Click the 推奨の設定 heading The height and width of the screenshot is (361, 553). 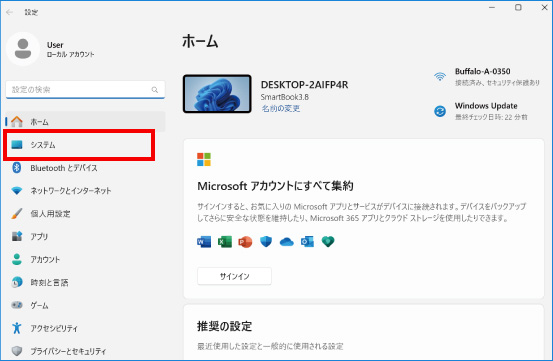pyautogui.click(x=224, y=326)
